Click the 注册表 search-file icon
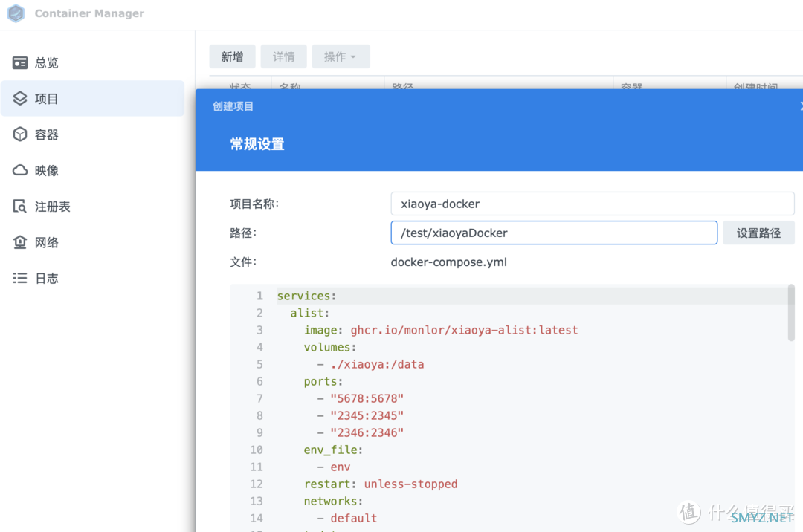The height and width of the screenshot is (532, 803). pyautogui.click(x=20, y=206)
